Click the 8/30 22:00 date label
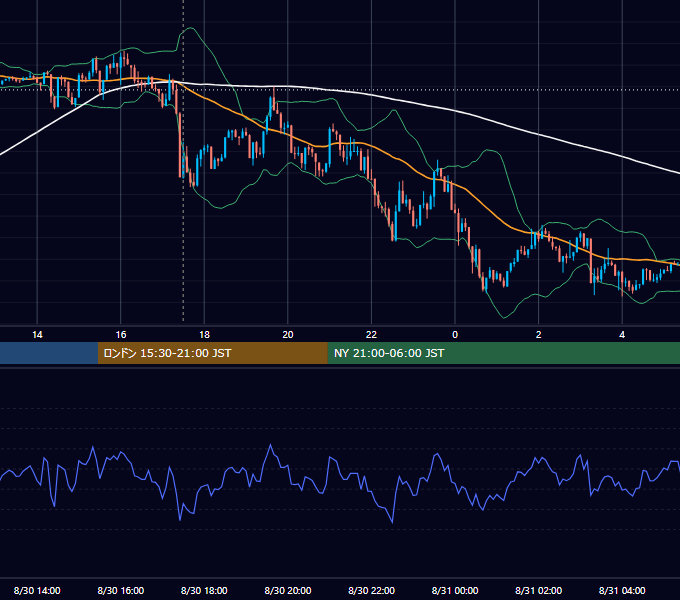Screen dimensions: 680x600 [x=371, y=590]
